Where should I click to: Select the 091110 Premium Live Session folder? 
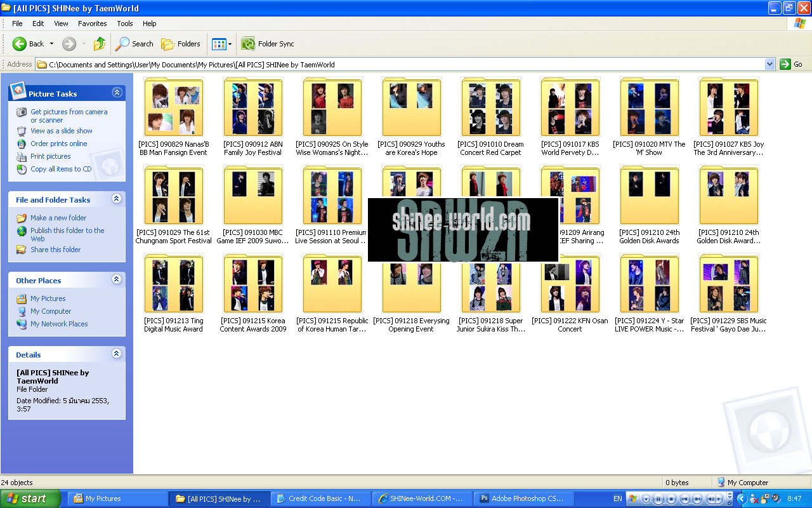tap(332, 206)
